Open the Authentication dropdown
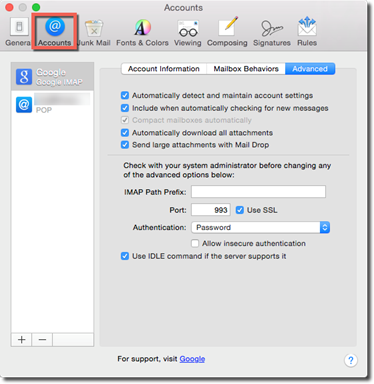Viewport: 374px width, 384px height. [x=261, y=227]
